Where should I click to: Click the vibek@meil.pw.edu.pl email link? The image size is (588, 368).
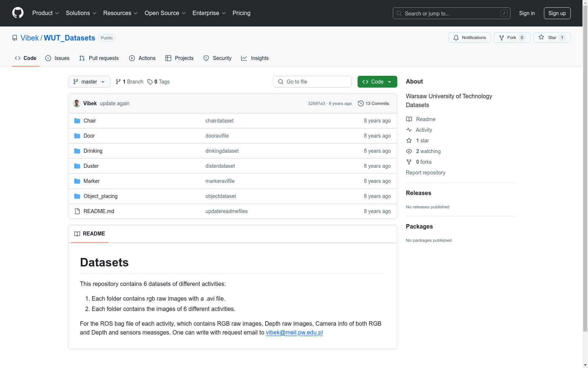point(294,332)
